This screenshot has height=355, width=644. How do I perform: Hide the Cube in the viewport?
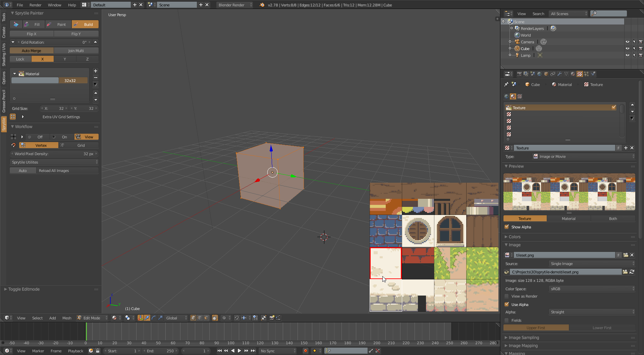(x=628, y=48)
